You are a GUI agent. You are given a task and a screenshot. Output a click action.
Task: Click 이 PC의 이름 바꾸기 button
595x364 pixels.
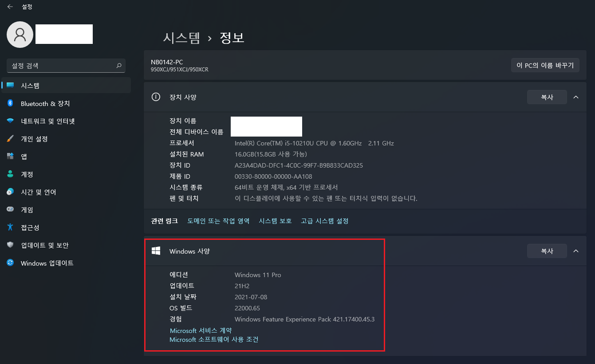(x=545, y=65)
